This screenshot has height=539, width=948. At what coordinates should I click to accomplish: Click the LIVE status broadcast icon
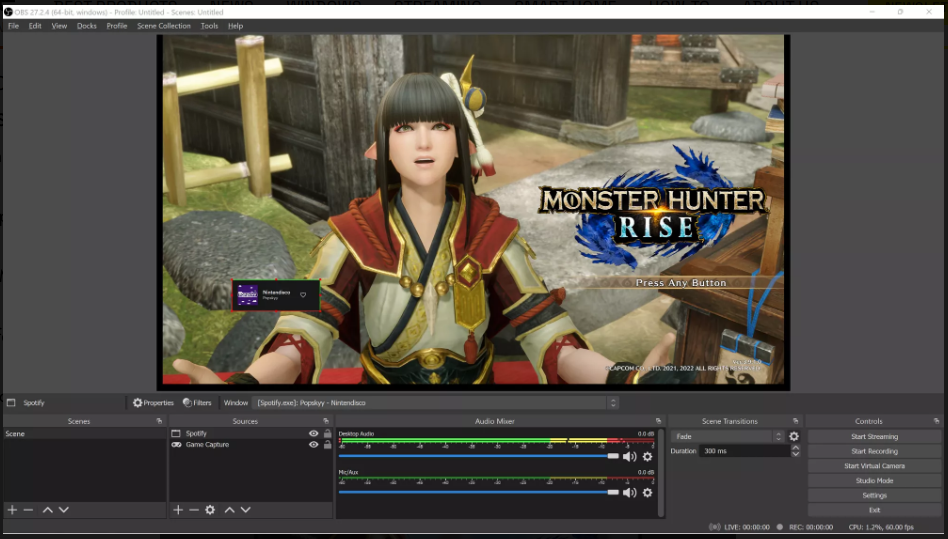click(715, 527)
